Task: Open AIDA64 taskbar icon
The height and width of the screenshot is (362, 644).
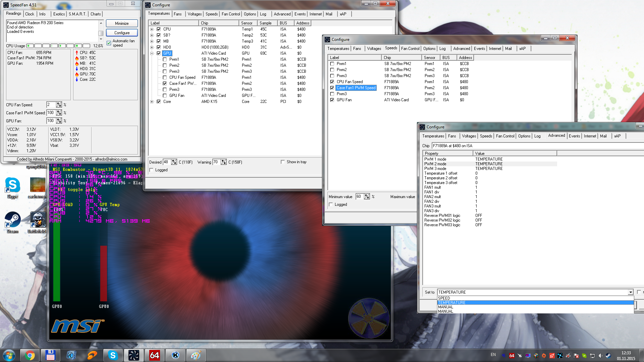Action: click(154, 355)
